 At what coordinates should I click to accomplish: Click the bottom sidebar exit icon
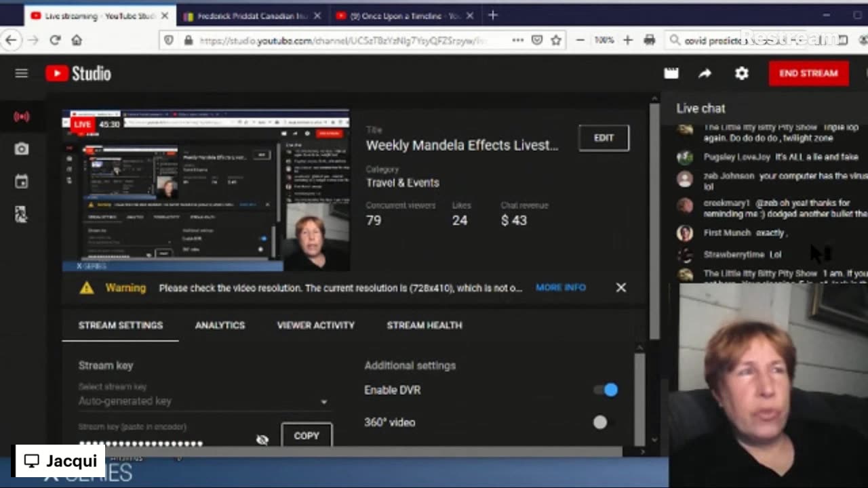point(22,214)
